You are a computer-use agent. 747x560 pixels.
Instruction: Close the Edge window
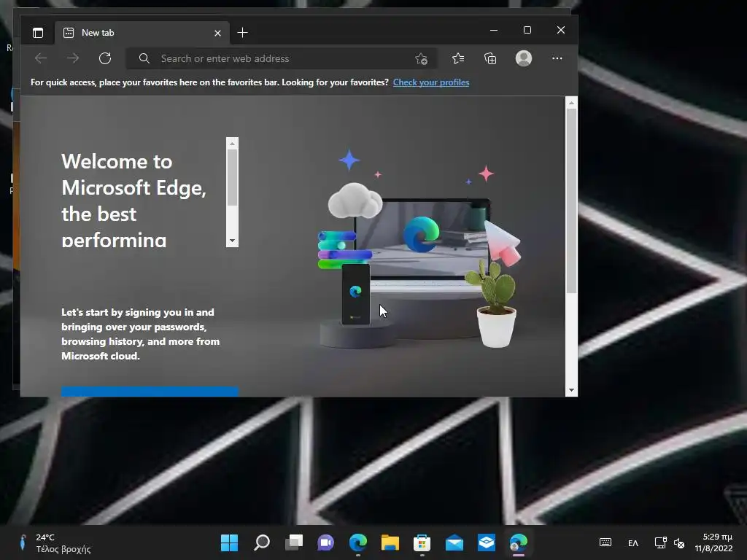coord(561,30)
